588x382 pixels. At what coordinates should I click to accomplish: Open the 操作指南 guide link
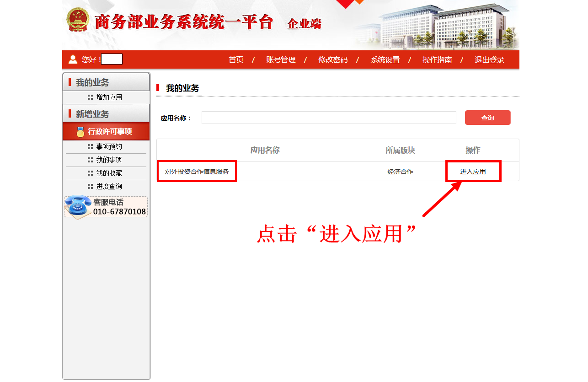pyautogui.click(x=437, y=60)
